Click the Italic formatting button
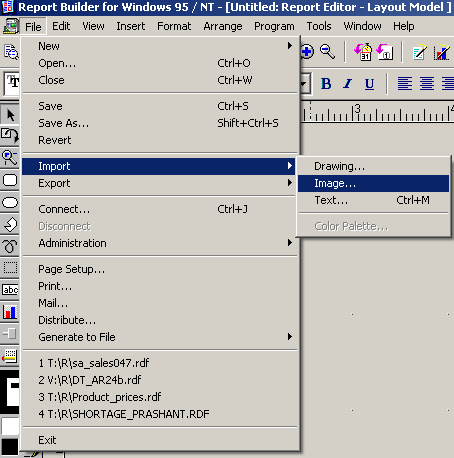The height and width of the screenshot is (458, 454). click(x=348, y=83)
